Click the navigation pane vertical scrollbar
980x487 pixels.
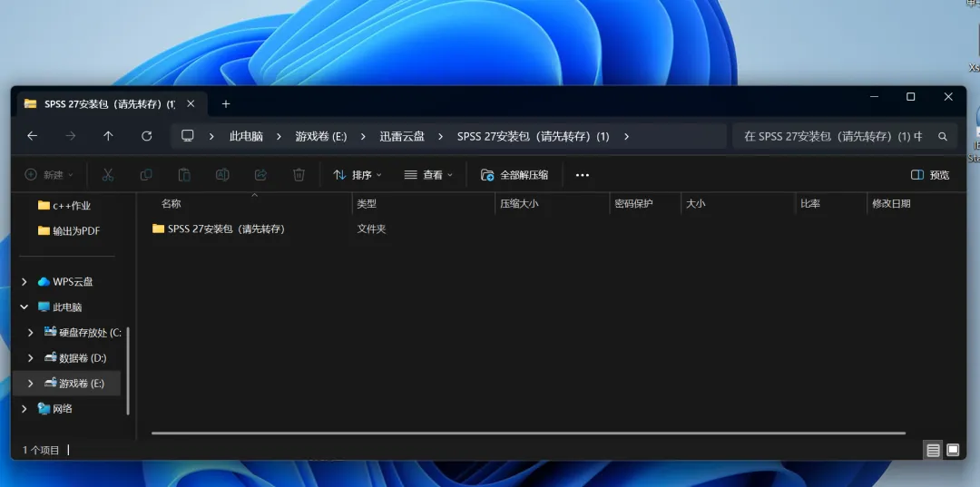tap(128, 371)
